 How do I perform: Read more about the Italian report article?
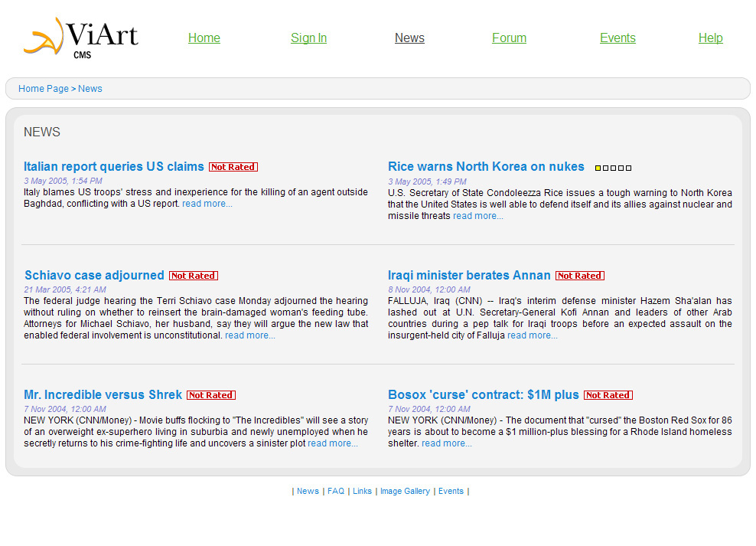pos(207,204)
